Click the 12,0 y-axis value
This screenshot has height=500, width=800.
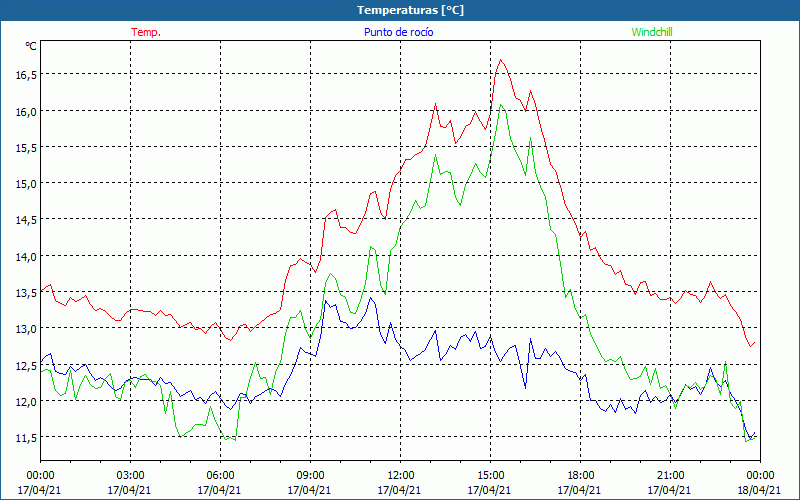point(26,402)
